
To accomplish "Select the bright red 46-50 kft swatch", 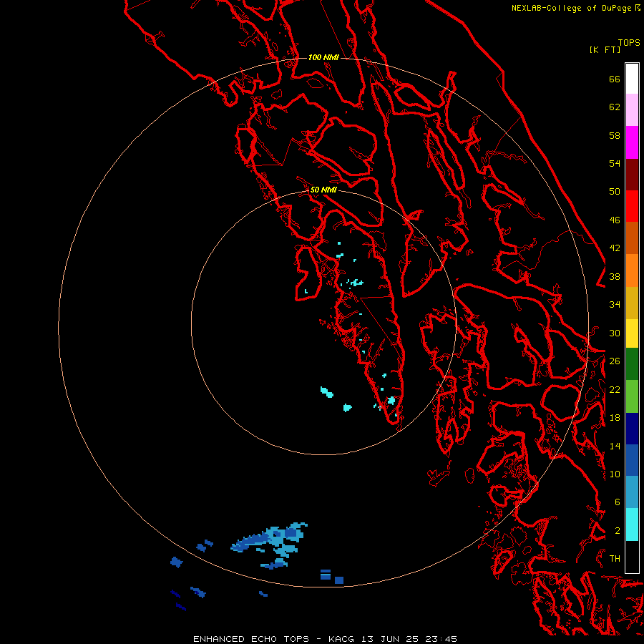I will coord(632,206).
